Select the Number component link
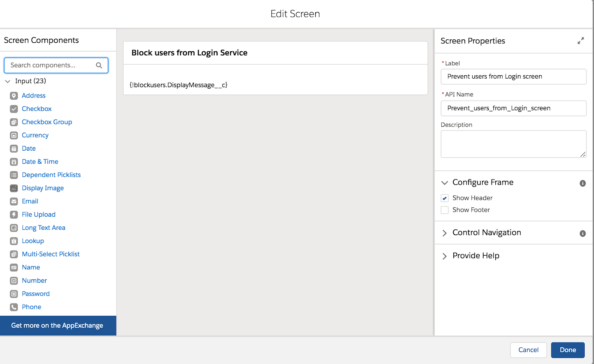 (x=35, y=281)
